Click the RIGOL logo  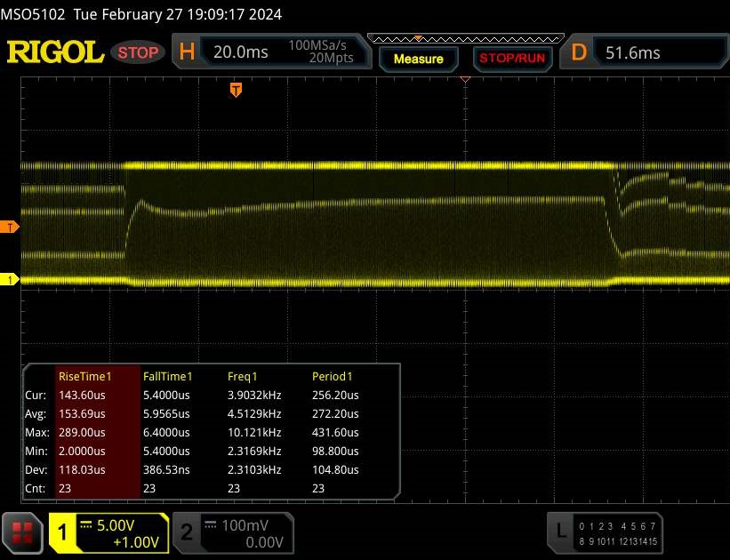point(55,52)
